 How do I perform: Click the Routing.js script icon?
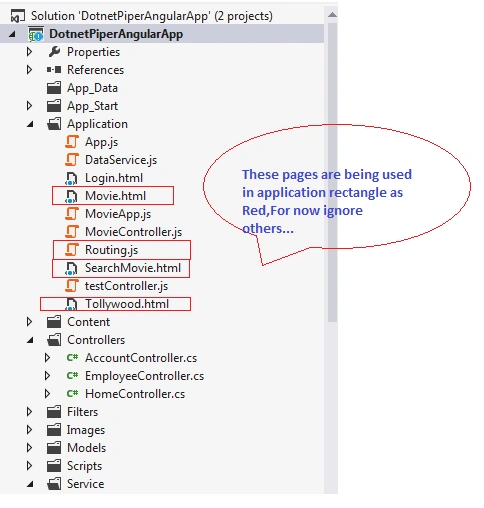(72, 250)
